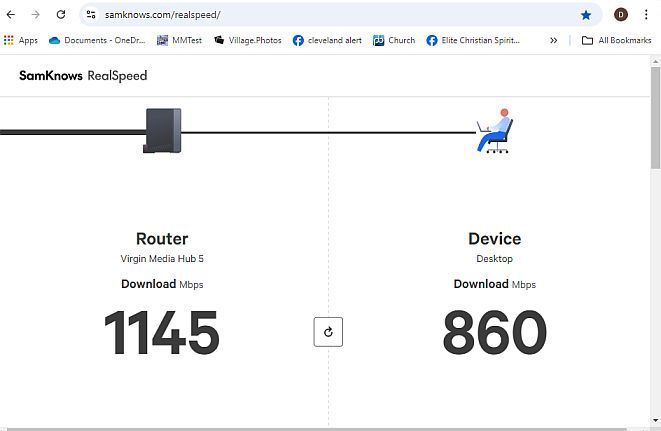Reload the SamKnows page
The width and height of the screenshot is (661, 431).
coord(61,15)
